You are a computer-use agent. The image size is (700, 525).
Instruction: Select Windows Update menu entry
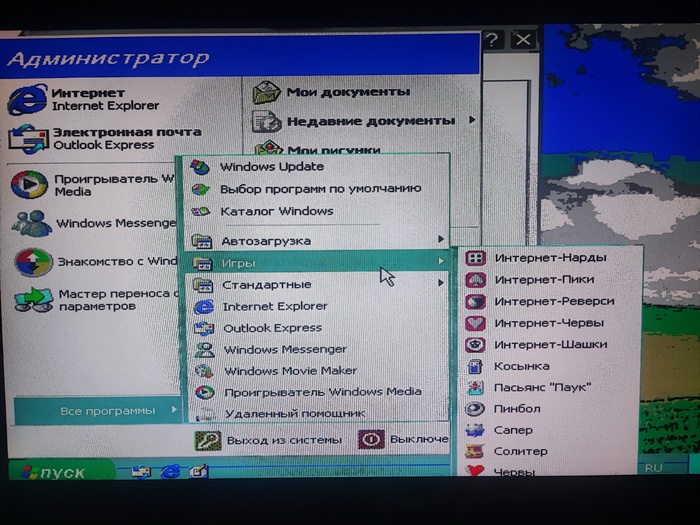pos(271,166)
